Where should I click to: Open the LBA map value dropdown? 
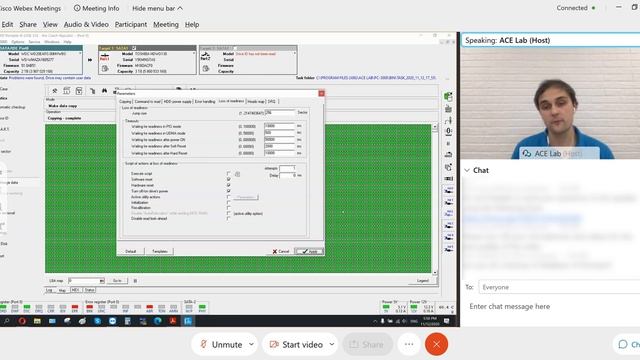tap(102, 281)
